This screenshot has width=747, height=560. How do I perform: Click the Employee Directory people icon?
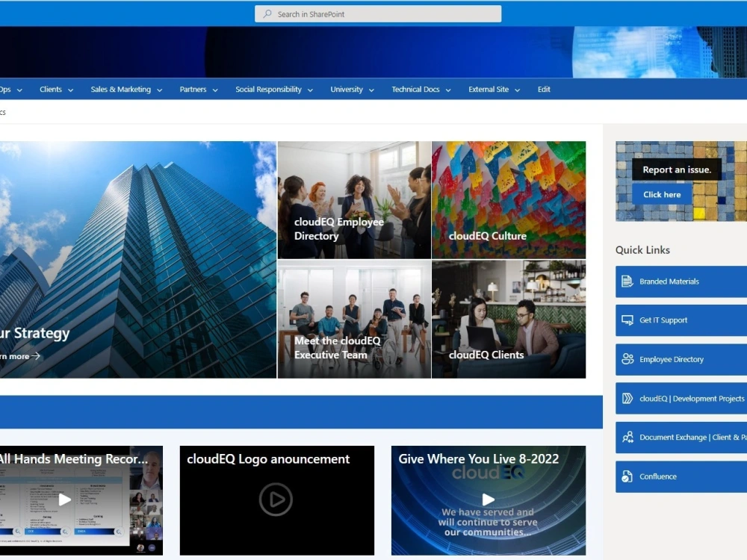tap(626, 359)
